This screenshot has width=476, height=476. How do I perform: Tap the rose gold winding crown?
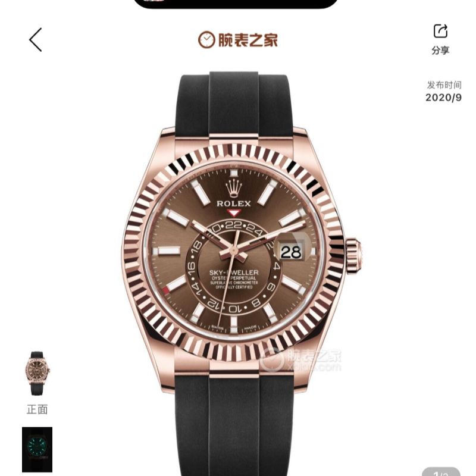(353, 255)
